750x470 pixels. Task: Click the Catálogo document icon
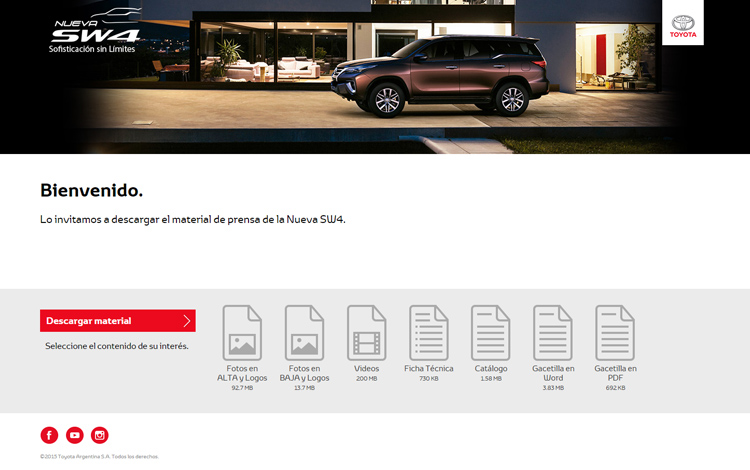490,332
